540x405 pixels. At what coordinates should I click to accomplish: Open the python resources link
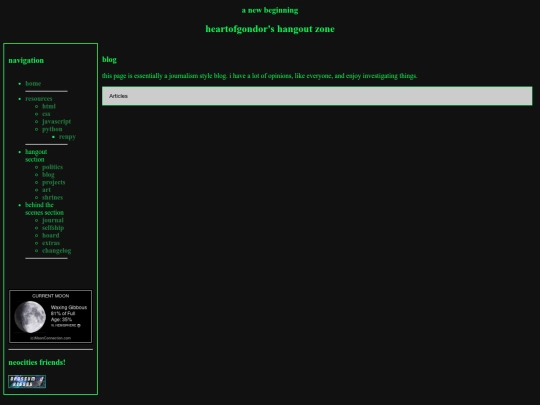(52, 129)
